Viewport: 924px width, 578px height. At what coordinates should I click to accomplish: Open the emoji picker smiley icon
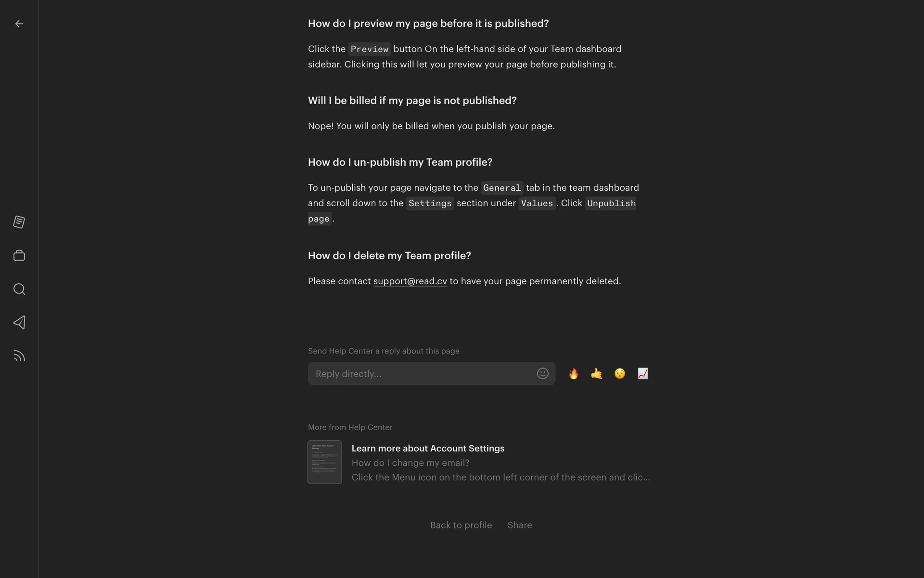coord(542,374)
